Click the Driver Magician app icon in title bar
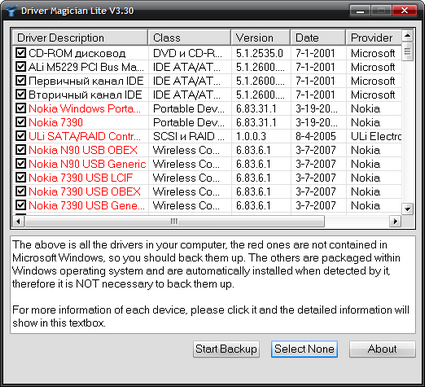Viewport: 425px width, 387px height. click(x=11, y=11)
